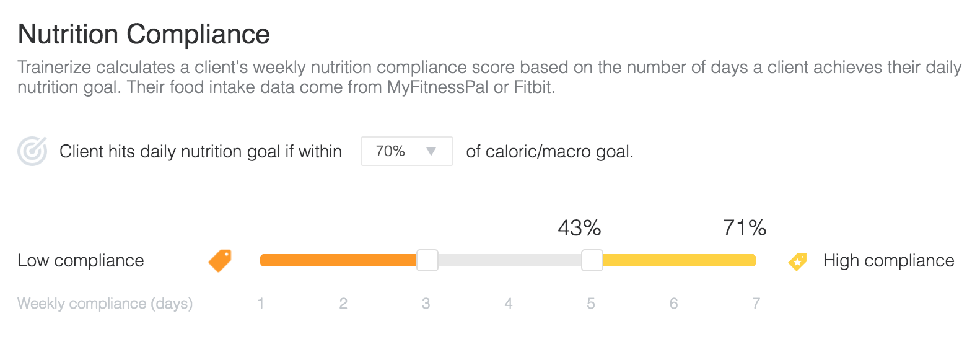980x347 pixels.
Task: Click the 43% threshold label
Action: (579, 228)
